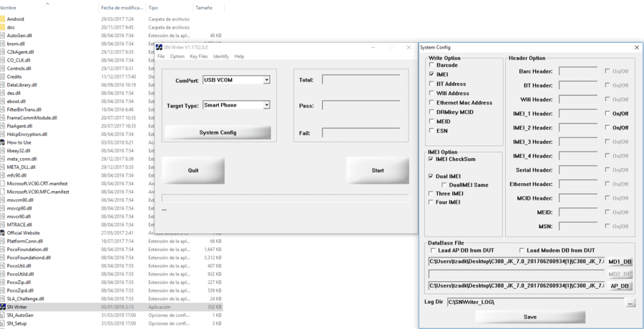The height and width of the screenshot is (329, 644).
Task: Click the AP_DB file path field
Action: coord(517,285)
